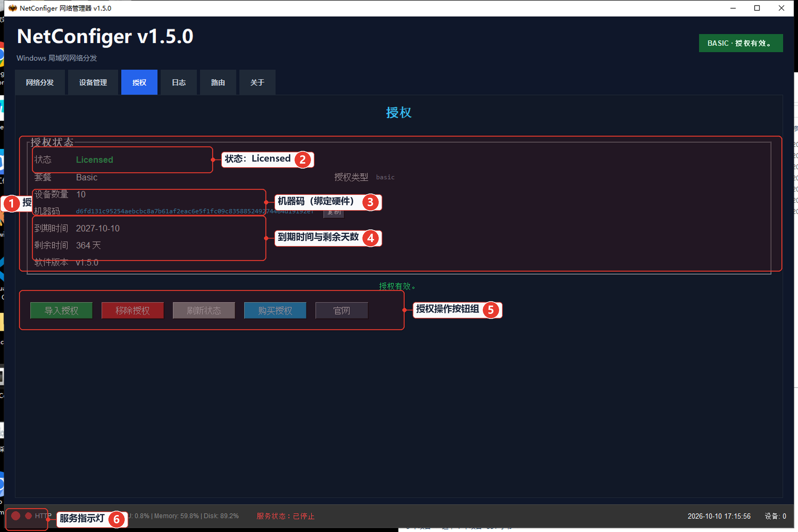798x532 pixels.
Task: Switch to the 设备管理 tab
Action: point(93,82)
